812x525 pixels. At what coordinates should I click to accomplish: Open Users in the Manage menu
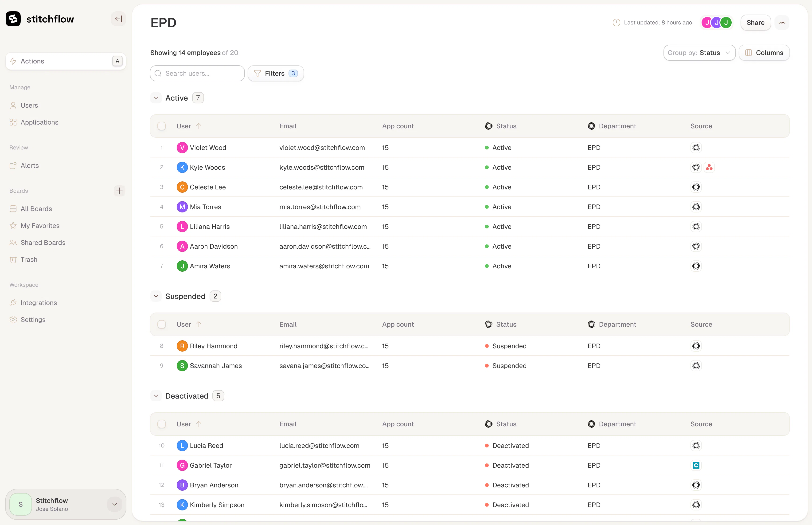click(x=29, y=105)
